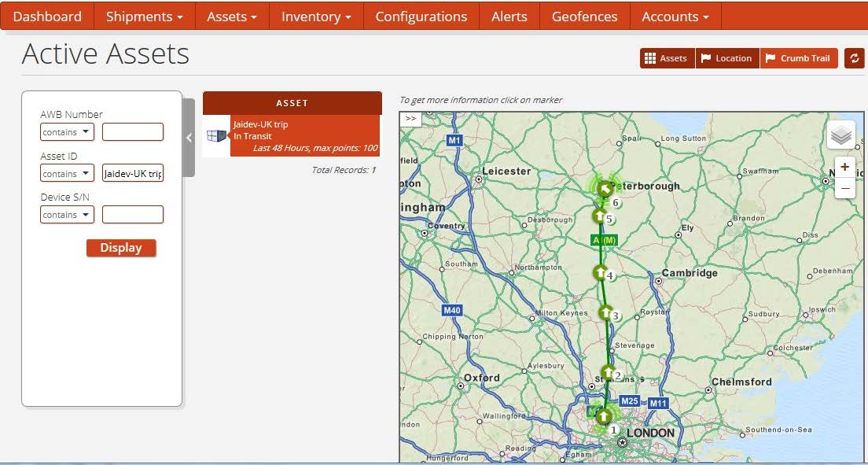
Task: Click the Display button
Action: point(121,248)
